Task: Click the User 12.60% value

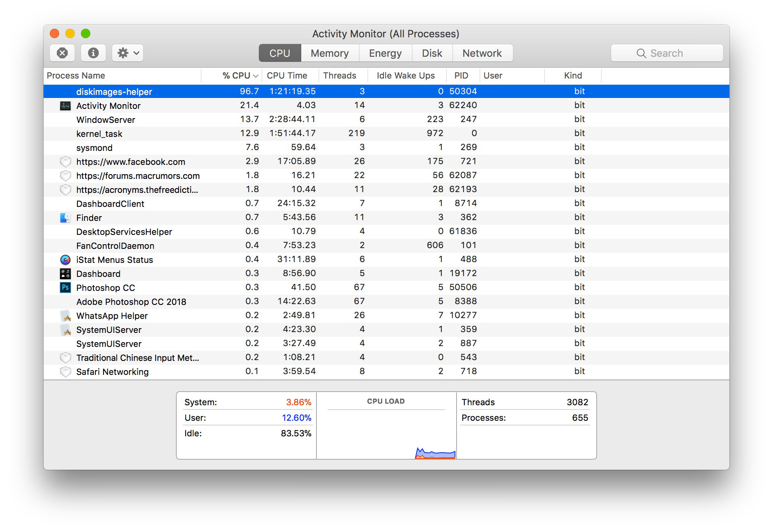Action: (x=297, y=418)
